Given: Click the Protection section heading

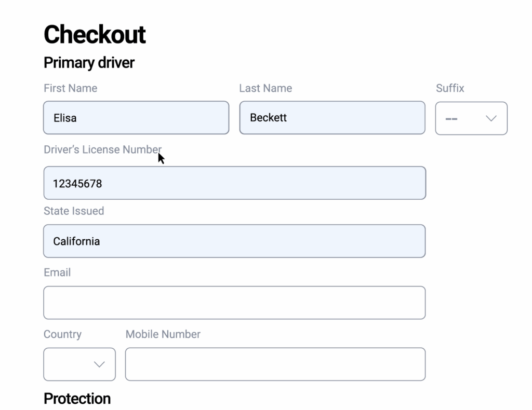Looking at the screenshot, I should [x=77, y=399].
